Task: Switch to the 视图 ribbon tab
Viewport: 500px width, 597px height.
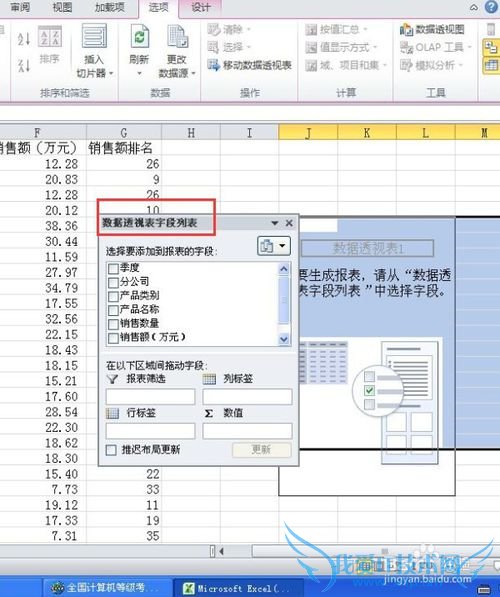Action: click(62, 7)
